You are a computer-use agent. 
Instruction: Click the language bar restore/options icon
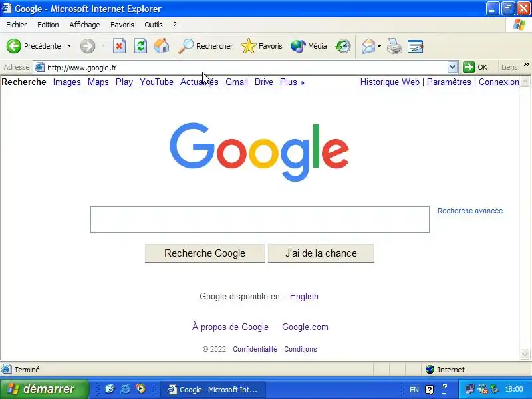(444, 386)
